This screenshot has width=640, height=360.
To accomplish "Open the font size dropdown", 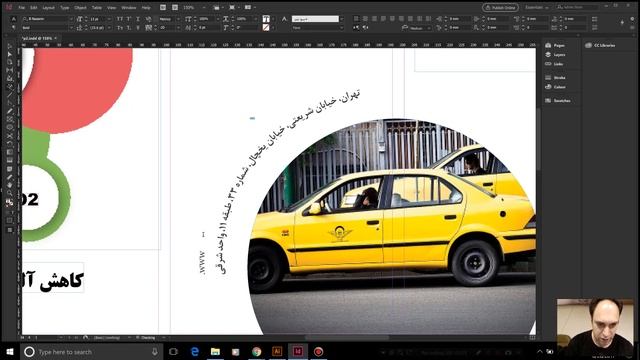I will [109, 19].
